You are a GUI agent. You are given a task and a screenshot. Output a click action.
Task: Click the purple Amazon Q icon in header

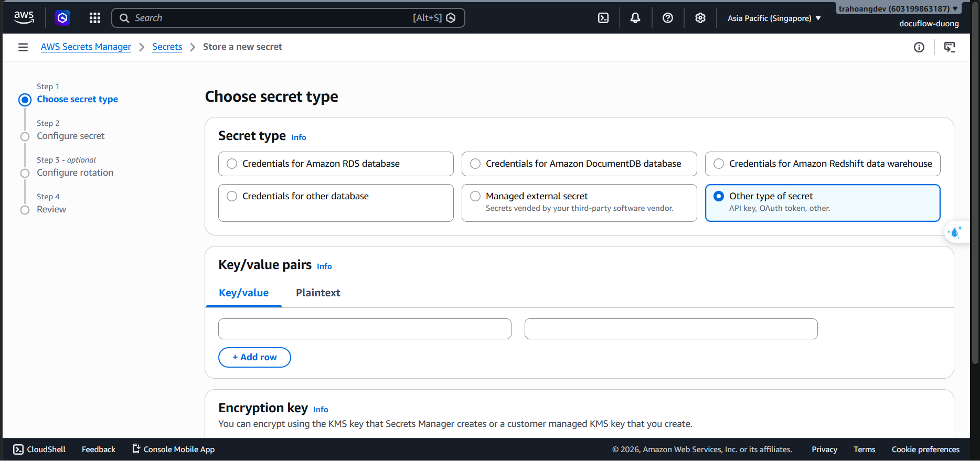(x=62, y=18)
